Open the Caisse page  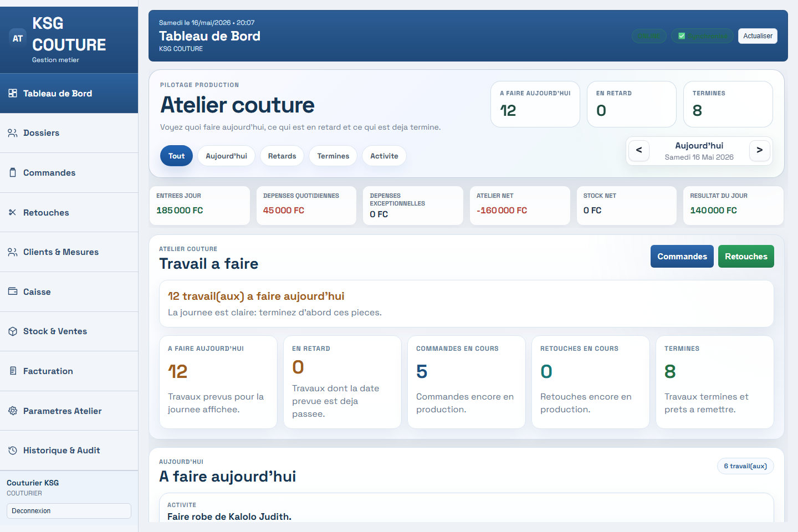coord(69,291)
